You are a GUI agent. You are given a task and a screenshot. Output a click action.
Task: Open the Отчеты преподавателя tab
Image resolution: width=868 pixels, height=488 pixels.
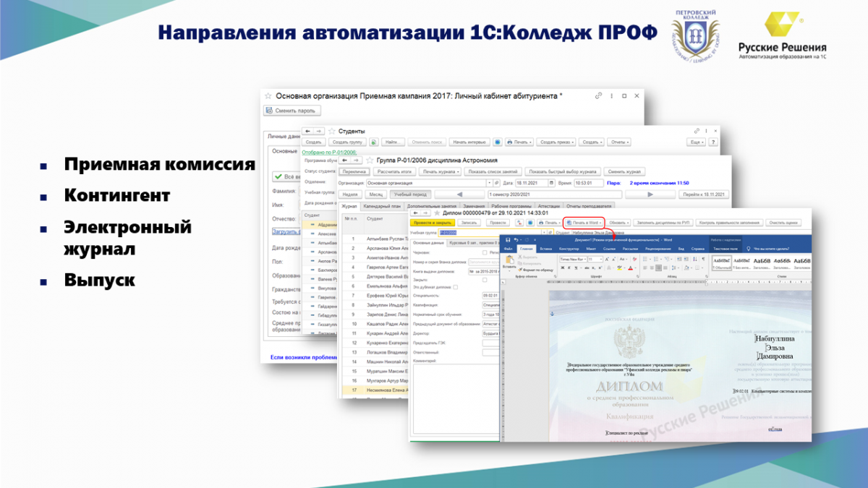pyautogui.click(x=590, y=206)
